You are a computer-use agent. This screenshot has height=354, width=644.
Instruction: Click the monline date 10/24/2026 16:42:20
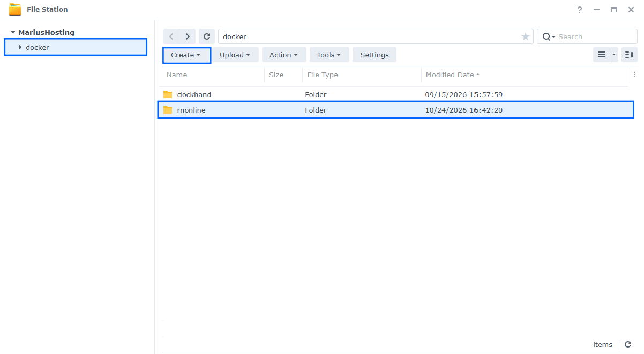tap(464, 110)
